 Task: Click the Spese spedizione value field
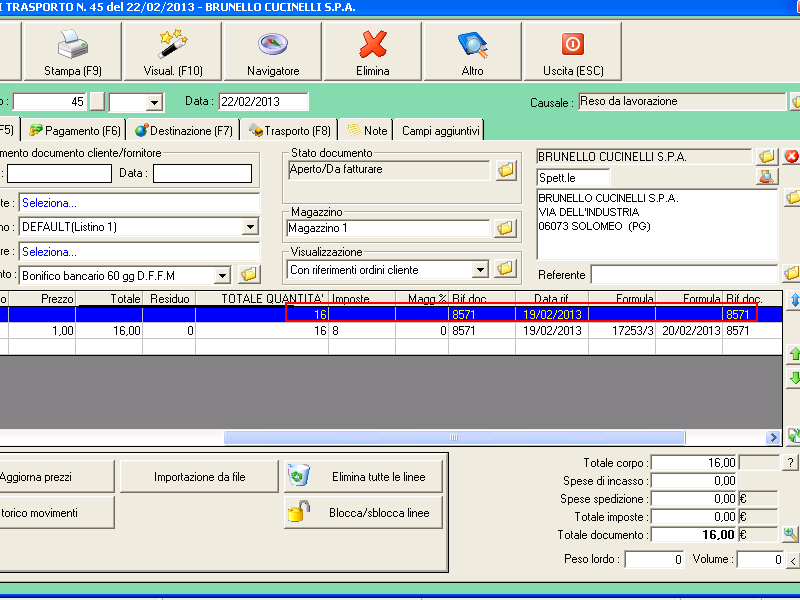coord(694,498)
